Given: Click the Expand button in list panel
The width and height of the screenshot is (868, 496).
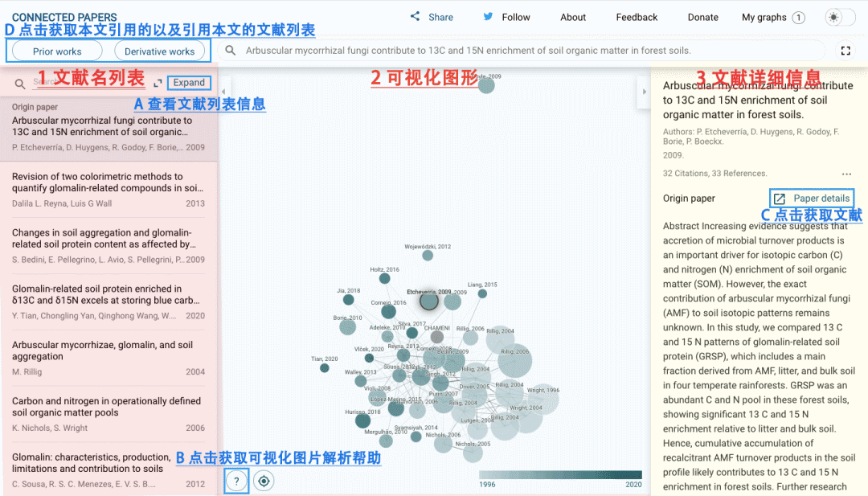Looking at the screenshot, I should (x=189, y=83).
